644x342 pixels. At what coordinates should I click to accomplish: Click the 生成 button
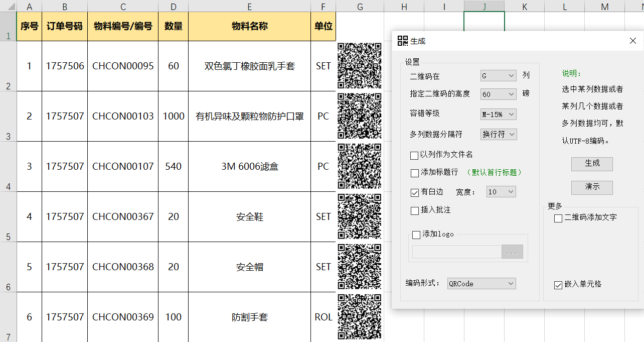click(592, 163)
